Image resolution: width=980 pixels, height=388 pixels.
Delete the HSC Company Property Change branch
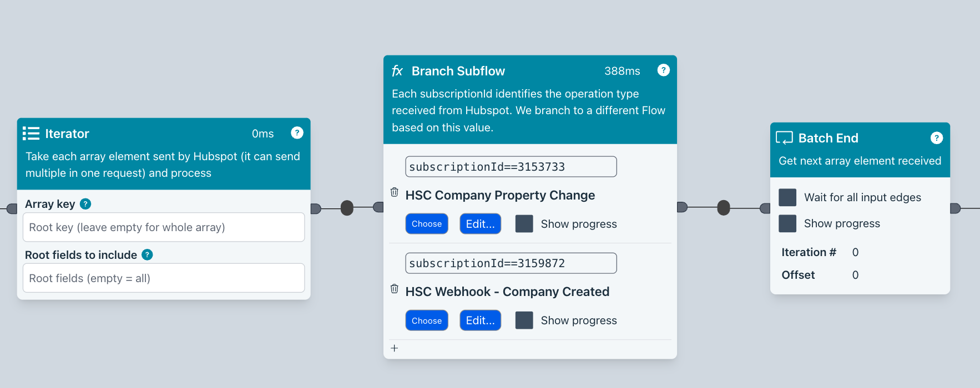[x=395, y=192]
